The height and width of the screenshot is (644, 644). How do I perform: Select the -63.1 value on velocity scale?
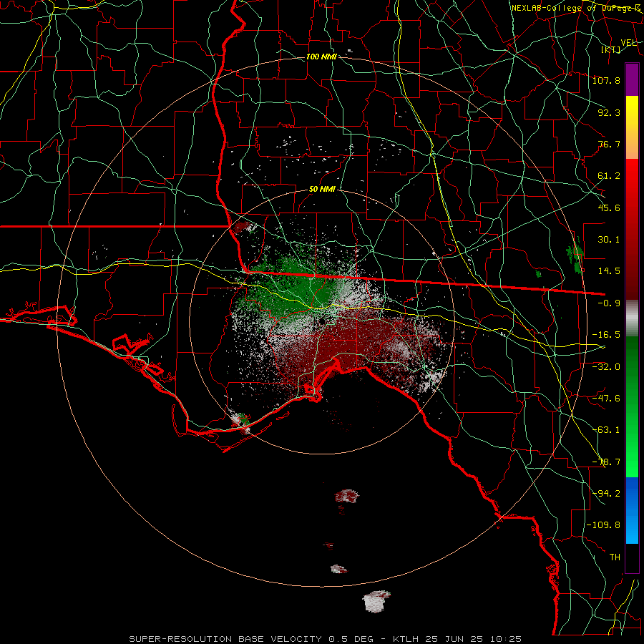(x=606, y=430)
